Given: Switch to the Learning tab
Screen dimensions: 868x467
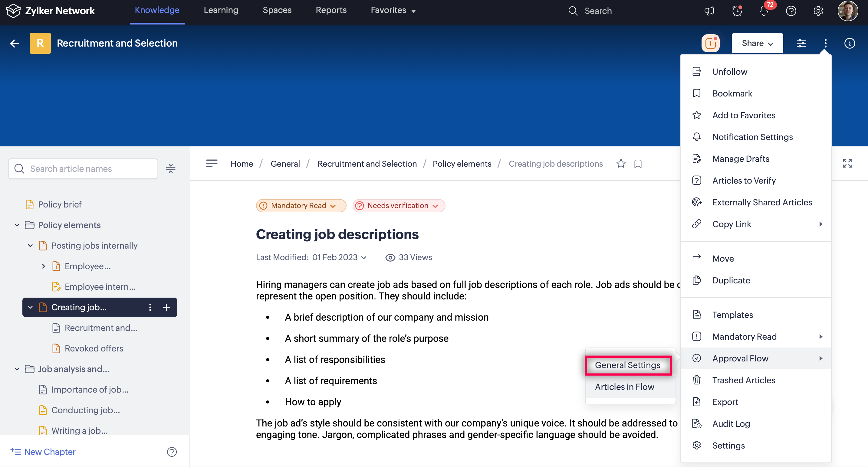Looking at the screenshot, I should pyautogui.click(x=221, y=10).
